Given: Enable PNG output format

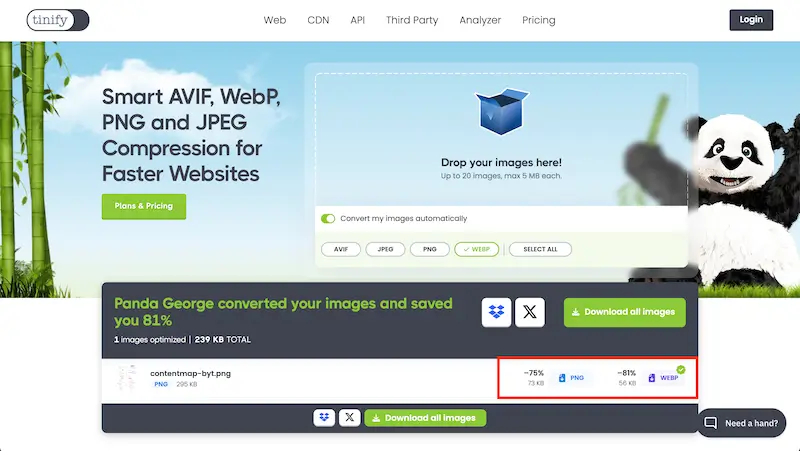Looking at the screenshot, I should coord(429,249).
